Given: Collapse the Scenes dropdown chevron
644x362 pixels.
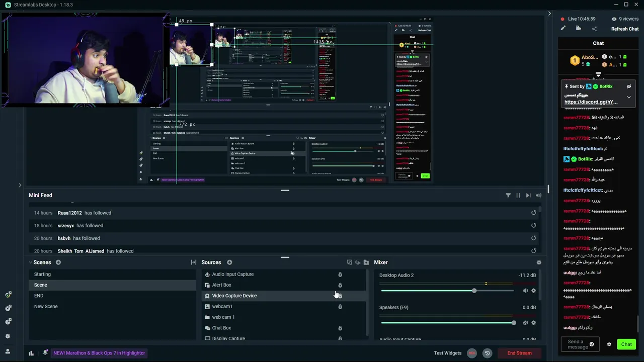Looking at the screenshot, I should pyautogui.click(x=30, y=262).
